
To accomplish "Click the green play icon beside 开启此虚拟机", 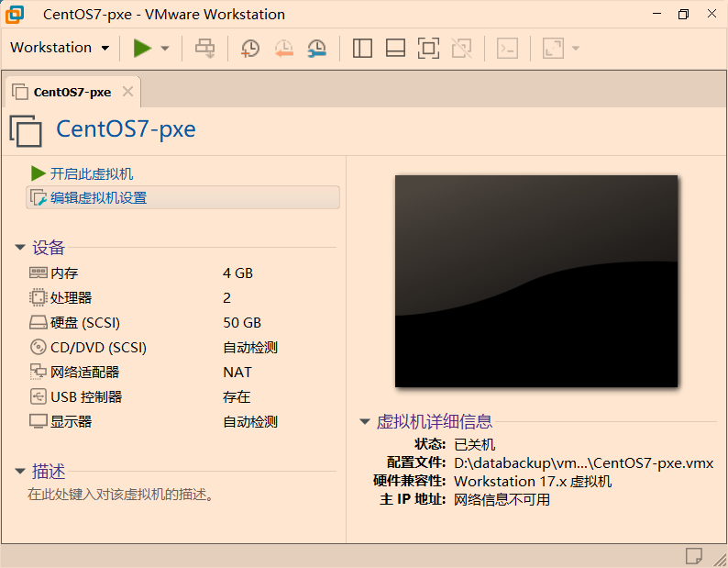I will click(x=39, y=173).
